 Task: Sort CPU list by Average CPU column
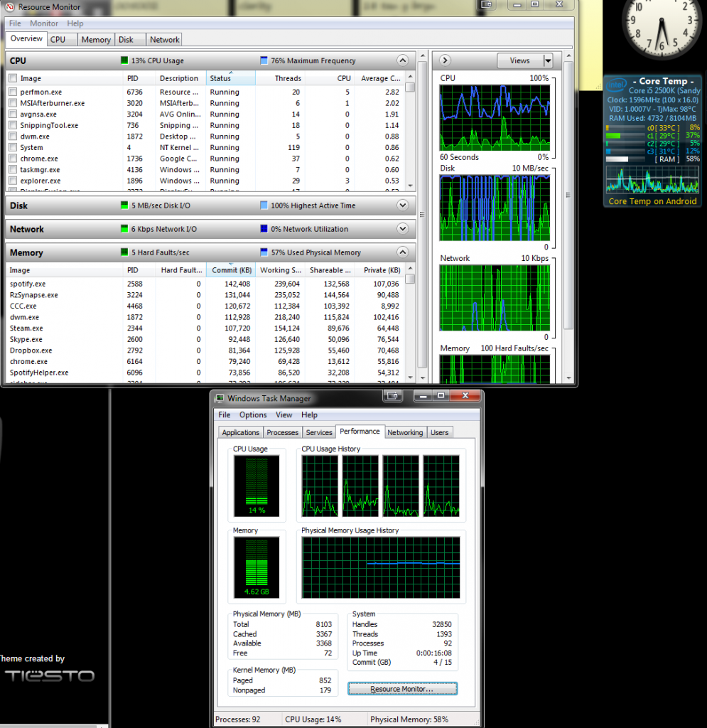[x=380, y=78]
